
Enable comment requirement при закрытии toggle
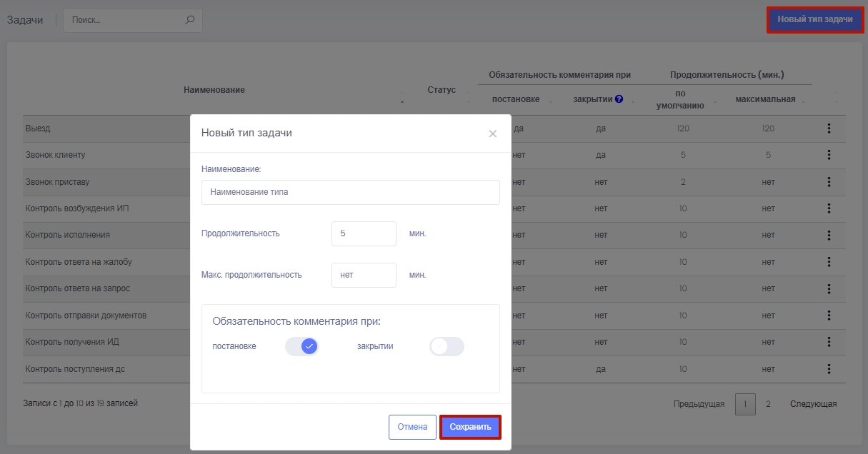click(x=447, y=346)
